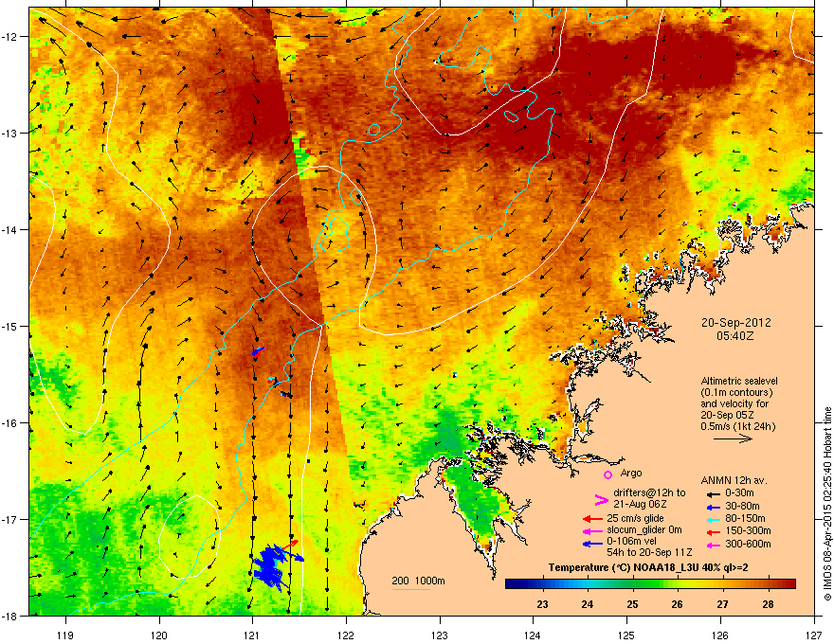Click the magenta 300-600m ANMN arrow
The image size is (834, 644).
[x=712, y=545]
